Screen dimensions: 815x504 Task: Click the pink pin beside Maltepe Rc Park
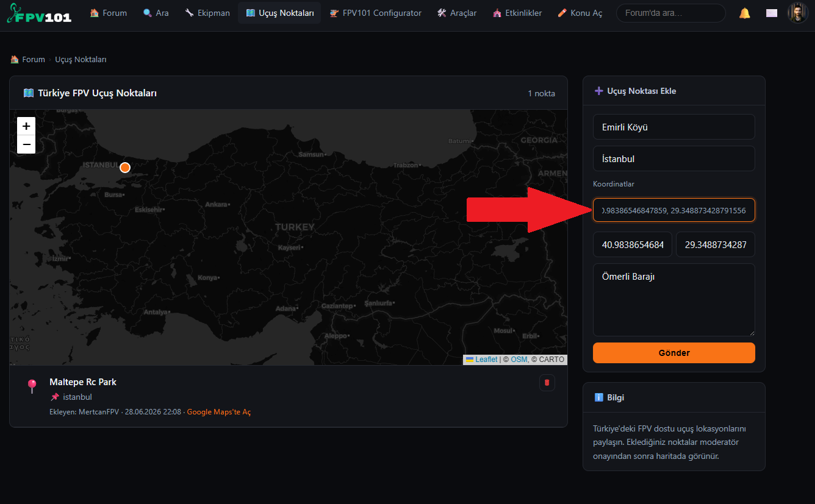[x=32, y=386]
